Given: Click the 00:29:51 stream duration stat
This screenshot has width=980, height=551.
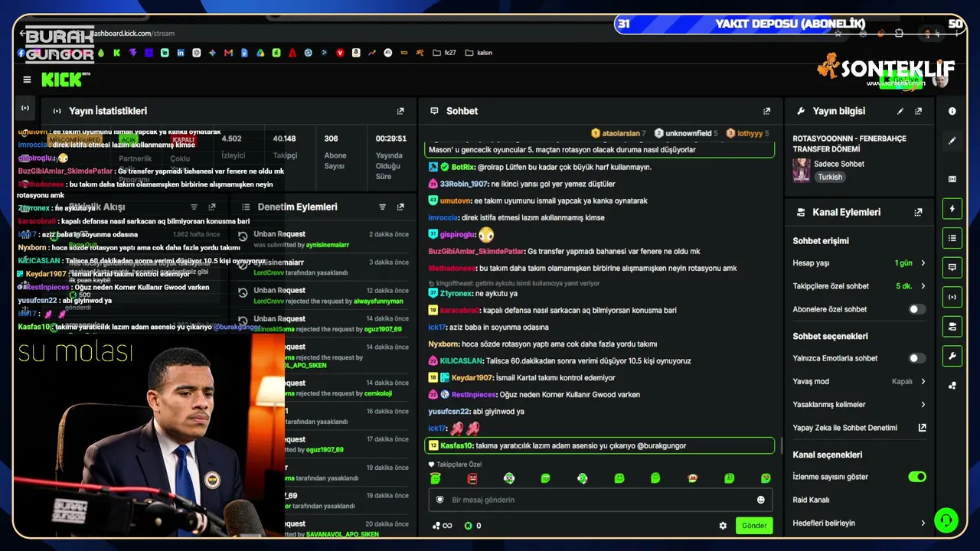Looking at the screenshot, I should [x=390, y=157].
